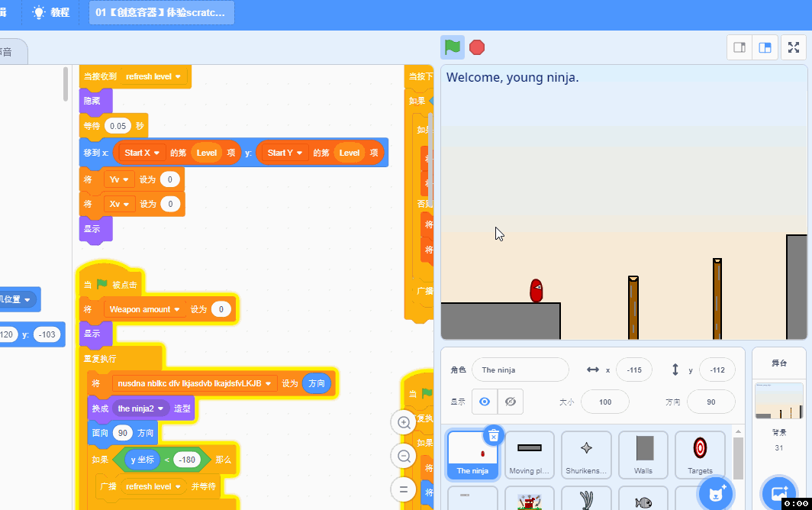This screenshot has width=812, height=510.
Task: Select the red monster sprite thumbnail
Action: (530, 499)
